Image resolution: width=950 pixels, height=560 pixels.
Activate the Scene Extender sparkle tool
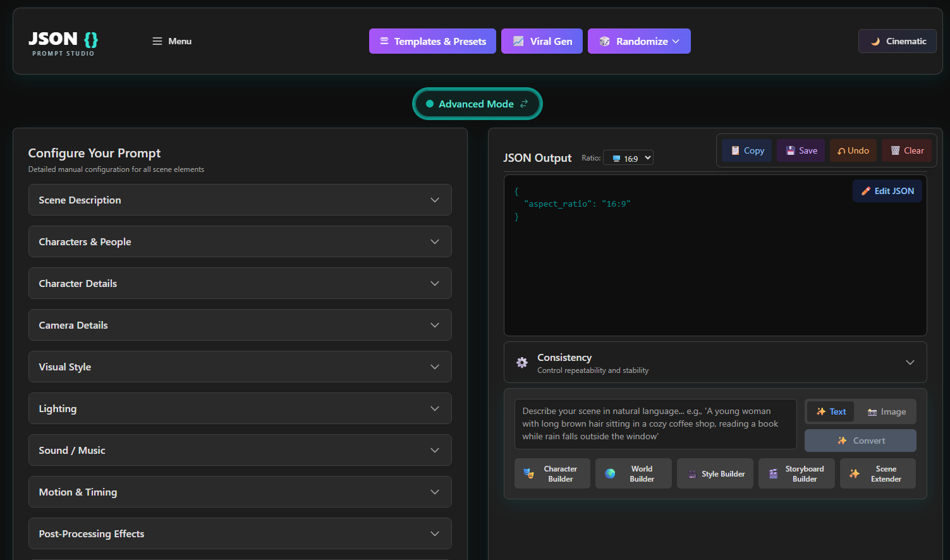(x=878, y=473)
